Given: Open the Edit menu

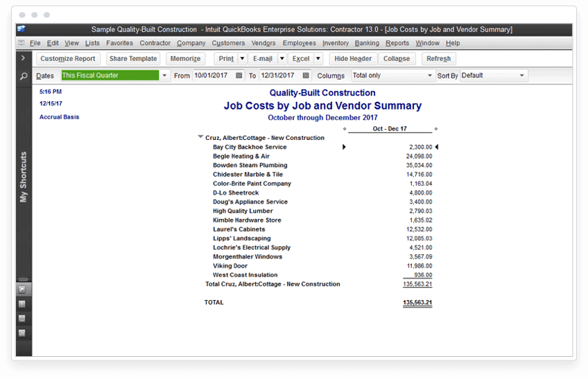Looking at the screenshot, I should [53, 43].
